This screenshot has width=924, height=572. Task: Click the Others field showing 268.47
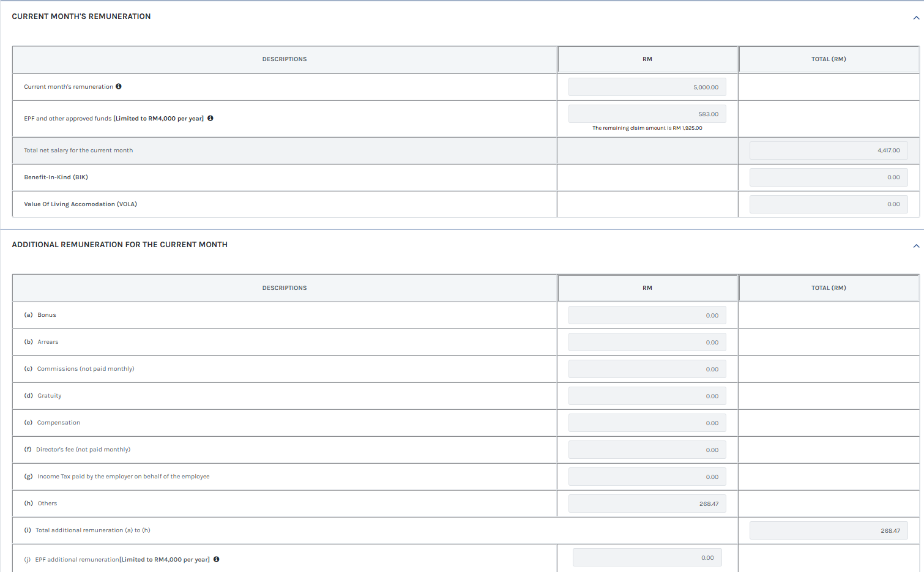coord(647,503)
